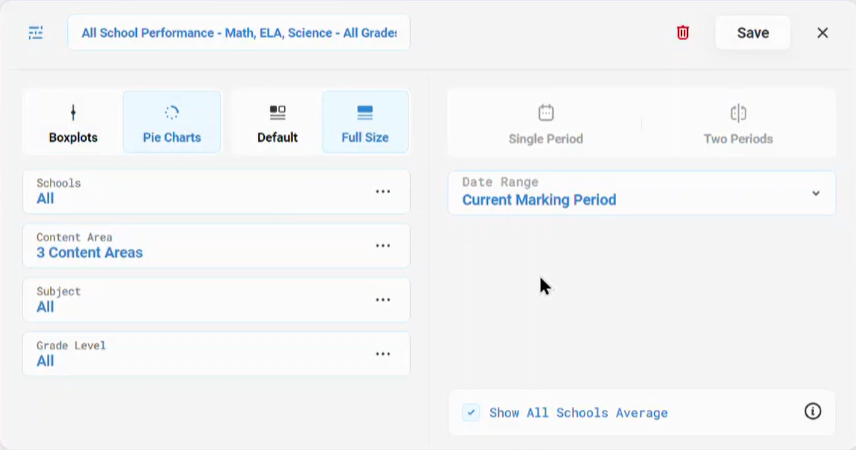Click the Save button

point(753,33)
